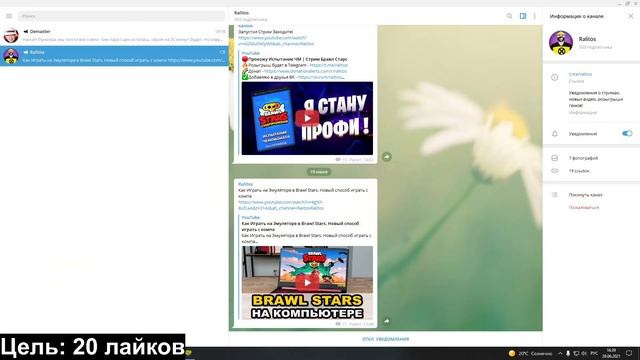Expand the hidden system tray icons
This screenshot has width=640, height=360.
560,353
